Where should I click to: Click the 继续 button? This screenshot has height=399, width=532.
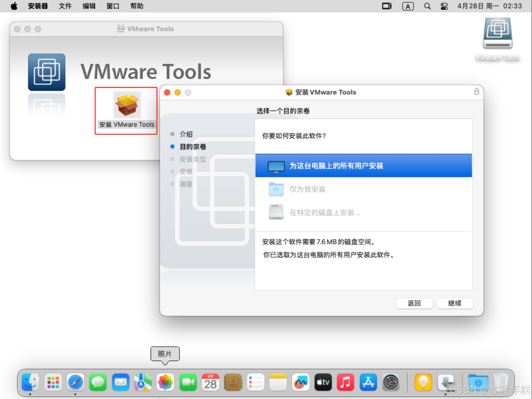click(455, 303)
